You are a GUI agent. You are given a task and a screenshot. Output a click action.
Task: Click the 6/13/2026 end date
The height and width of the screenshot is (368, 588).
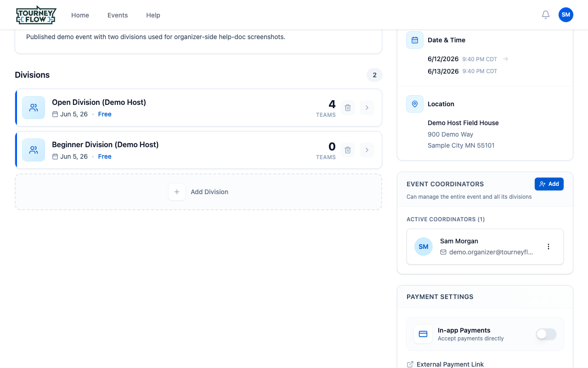(x=443, y=71)
